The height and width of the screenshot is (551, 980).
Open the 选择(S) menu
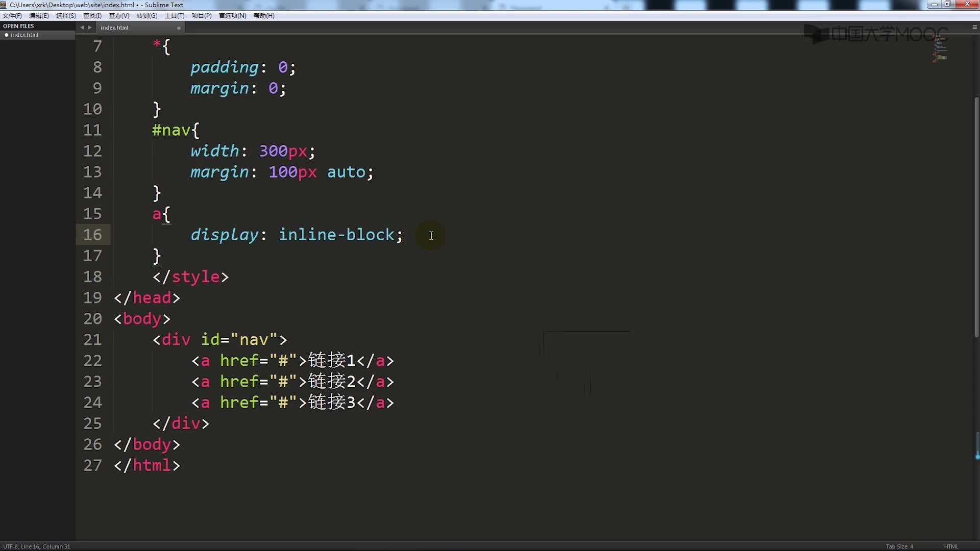tap(66, 16)
